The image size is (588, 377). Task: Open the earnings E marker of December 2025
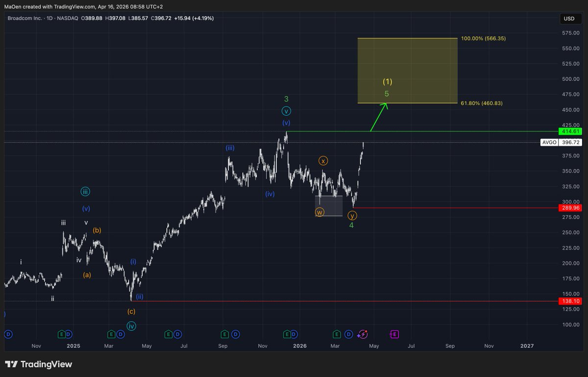287,334
